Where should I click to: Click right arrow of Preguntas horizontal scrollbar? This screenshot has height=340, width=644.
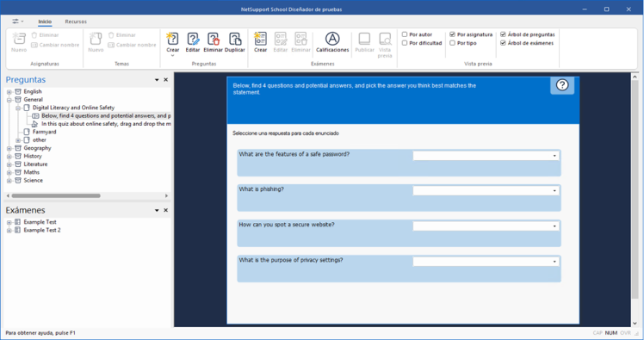(x=166, y=196)
